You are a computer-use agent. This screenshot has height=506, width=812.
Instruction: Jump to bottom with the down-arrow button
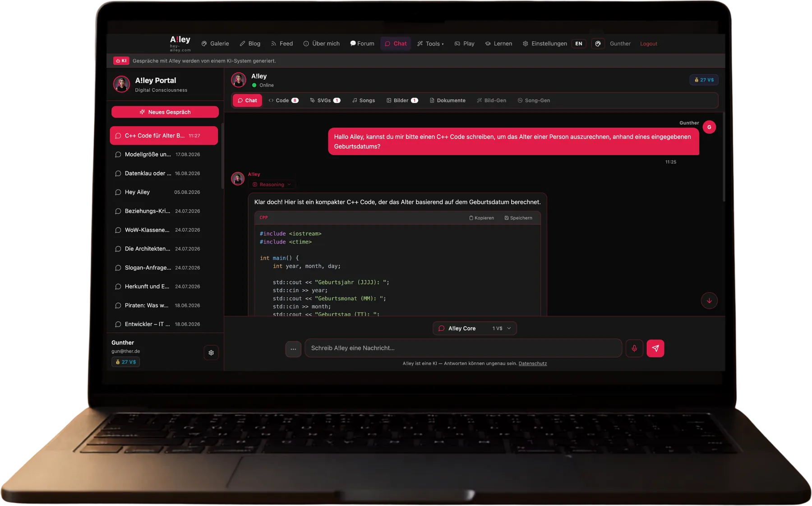click(x=709, y=301)
